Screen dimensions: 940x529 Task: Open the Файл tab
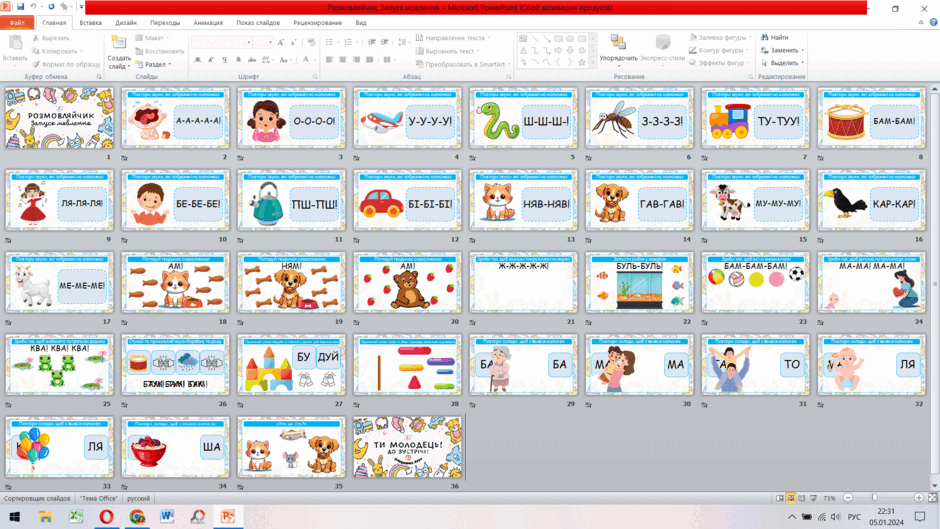(17, 23)
